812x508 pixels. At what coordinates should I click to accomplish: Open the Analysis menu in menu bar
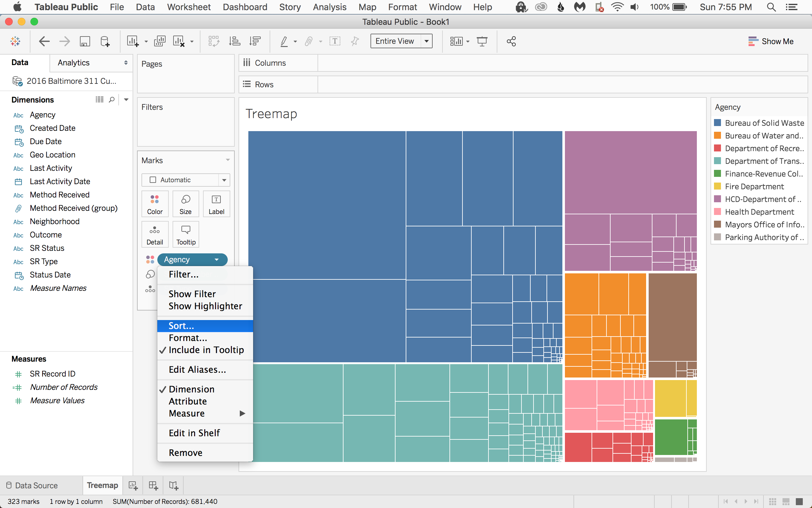point(330,7)
